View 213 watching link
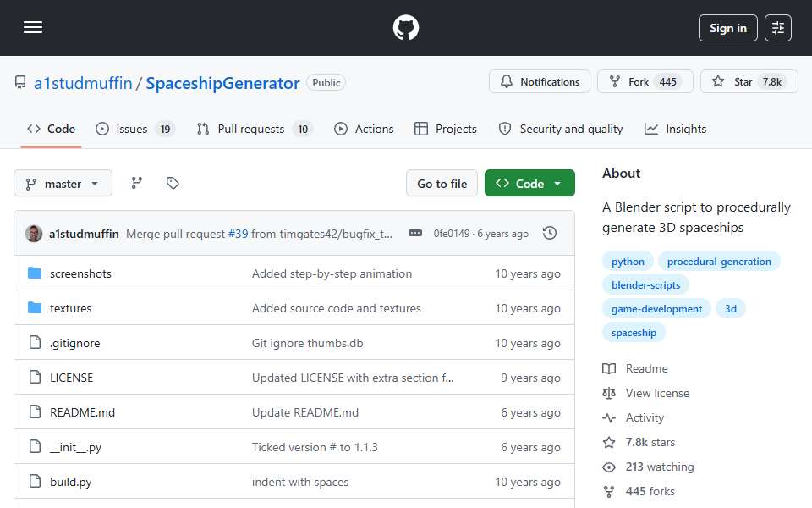812x508 pixels. coord(649,467)
